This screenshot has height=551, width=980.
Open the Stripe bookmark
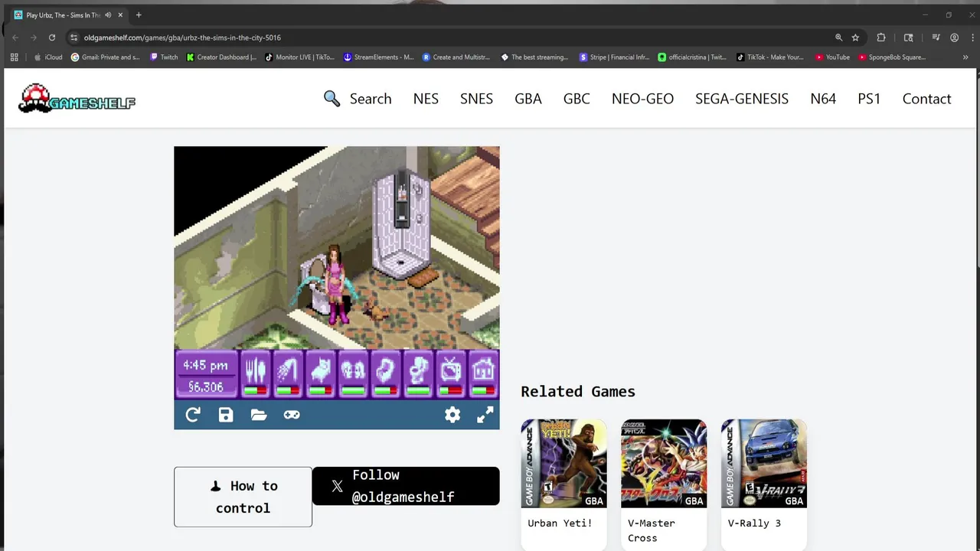pos(614,57)
